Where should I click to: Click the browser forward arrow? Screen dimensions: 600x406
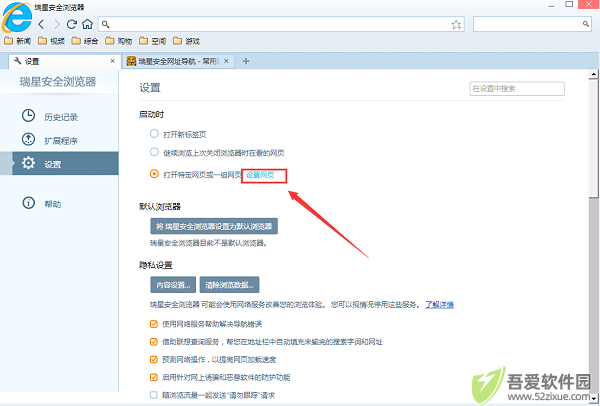pos(57,24)
